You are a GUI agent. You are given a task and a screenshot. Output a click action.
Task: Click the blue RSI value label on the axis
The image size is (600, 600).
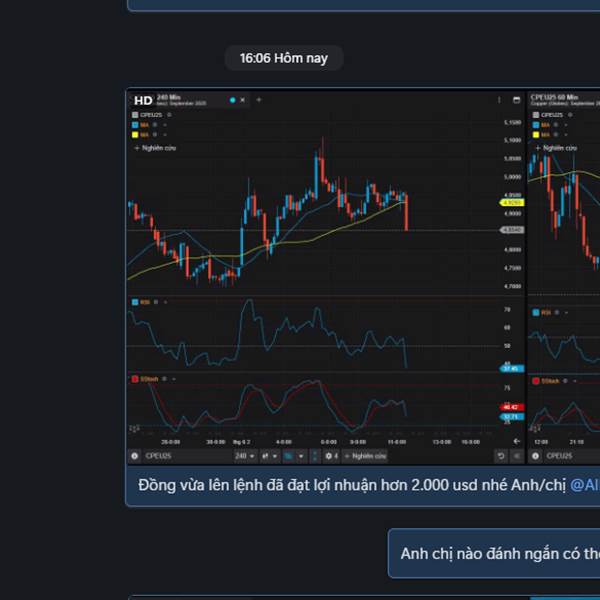click(512, 368)
